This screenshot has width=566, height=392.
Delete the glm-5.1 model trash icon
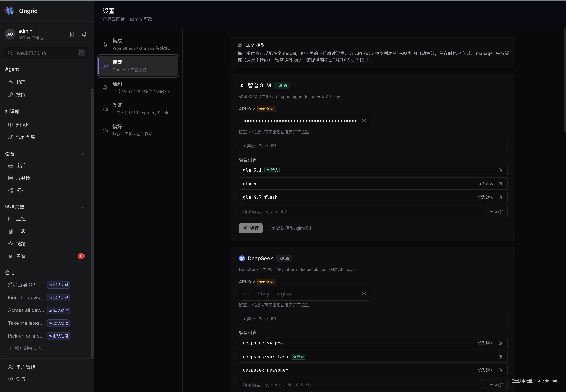click(500, 170)
